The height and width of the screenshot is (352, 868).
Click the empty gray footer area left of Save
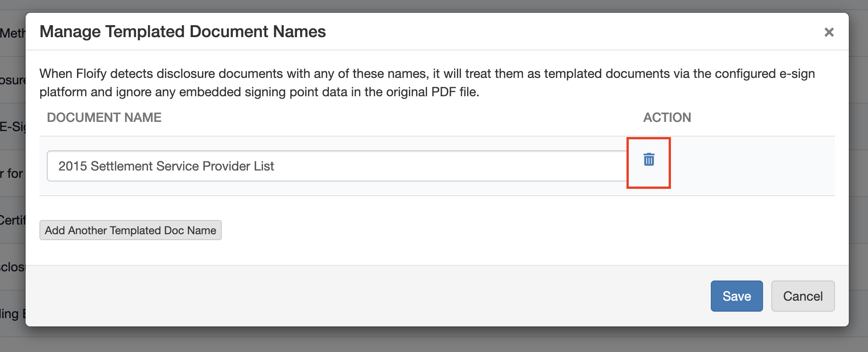tap(367, 296)
